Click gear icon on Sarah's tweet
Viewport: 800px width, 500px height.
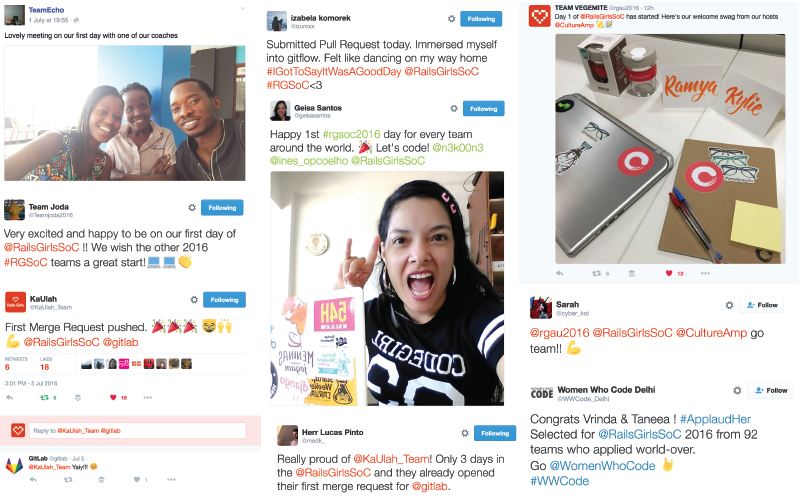click(729, 305)
